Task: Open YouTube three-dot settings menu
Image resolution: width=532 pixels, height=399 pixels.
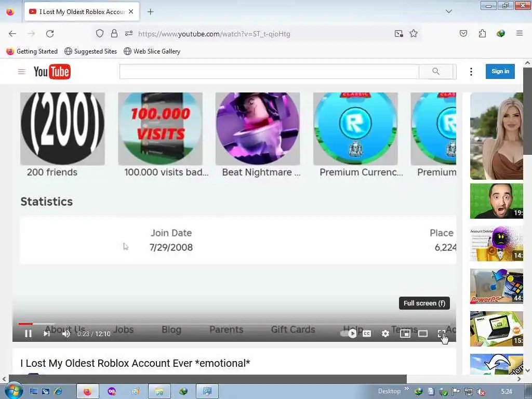Action: tap(471, 72)
